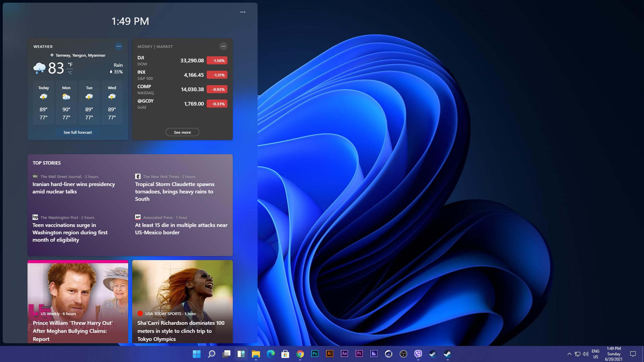Switch temperature unit to Celsius
Image resolution: width=644 pixels, height=362 pixels.
pos(70,73)
